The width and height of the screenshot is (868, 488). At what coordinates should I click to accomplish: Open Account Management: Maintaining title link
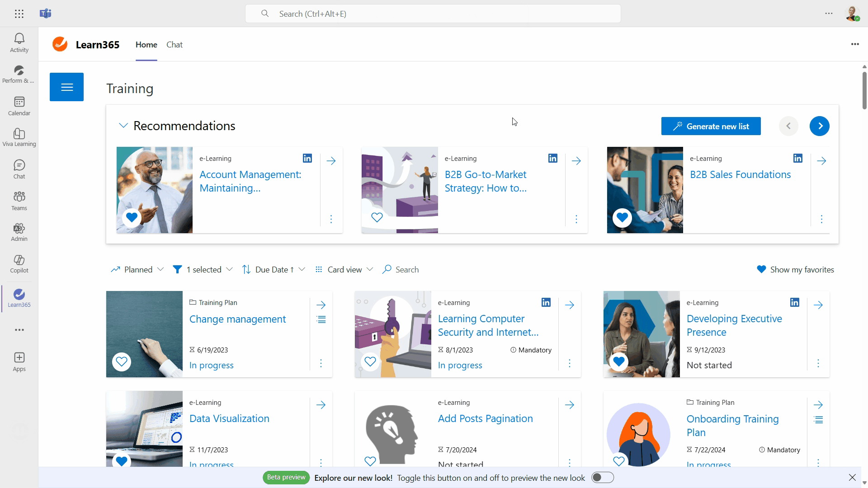(250, 181)
